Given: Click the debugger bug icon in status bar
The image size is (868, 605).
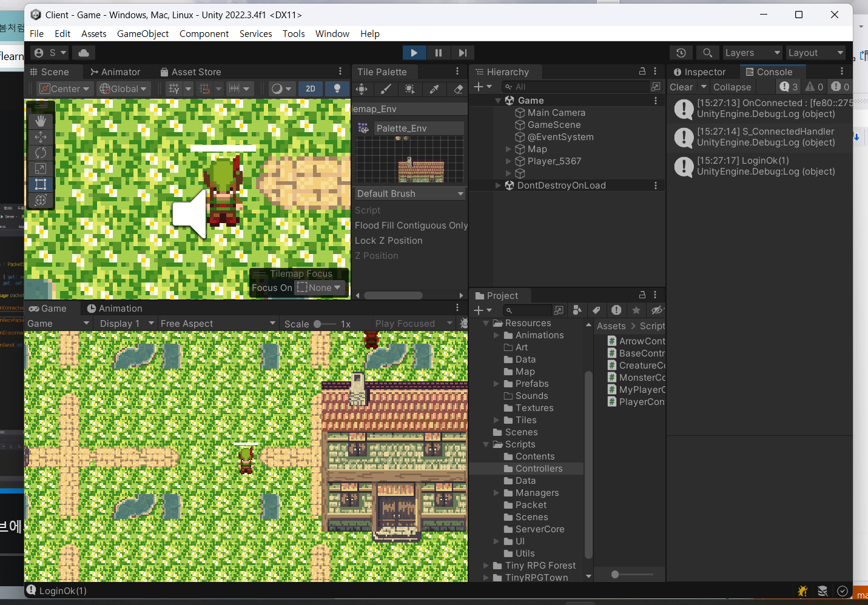Looking at the screenshot, I should (x=803, y=591).
